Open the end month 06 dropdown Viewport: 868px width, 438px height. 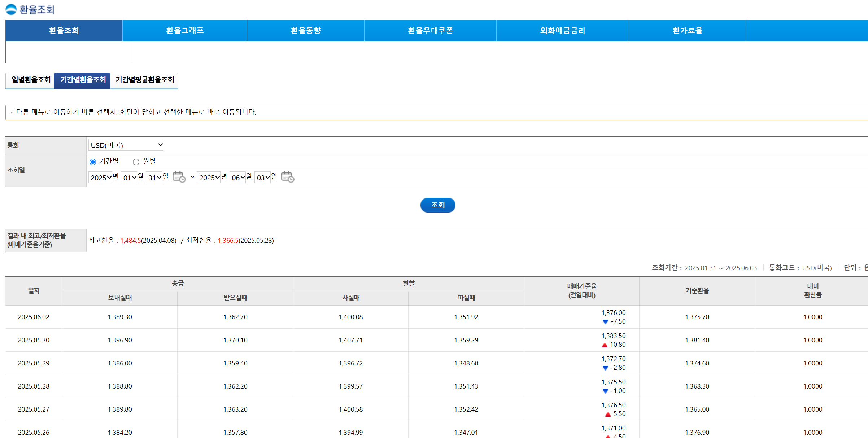click(238, 177)
